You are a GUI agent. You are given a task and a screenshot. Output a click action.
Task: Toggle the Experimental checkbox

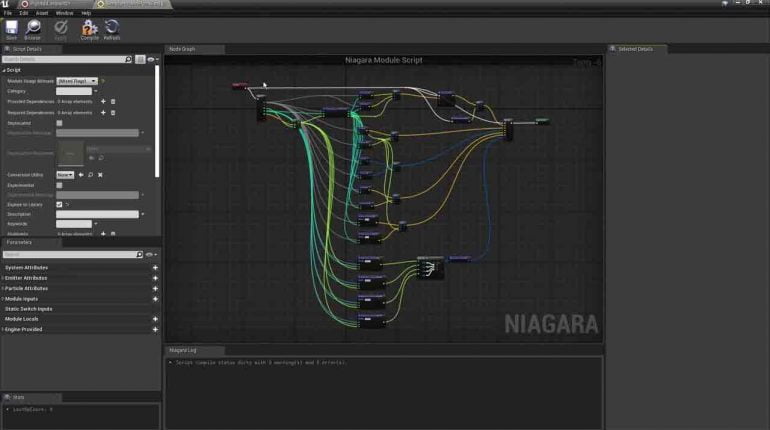[59, 185]
